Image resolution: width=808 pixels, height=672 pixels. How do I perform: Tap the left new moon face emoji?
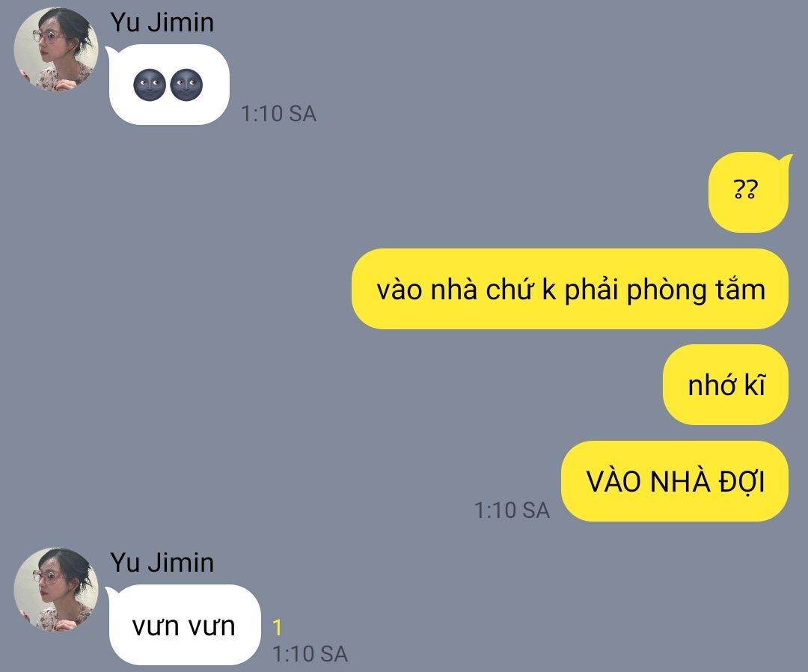[x=150, y=85]
